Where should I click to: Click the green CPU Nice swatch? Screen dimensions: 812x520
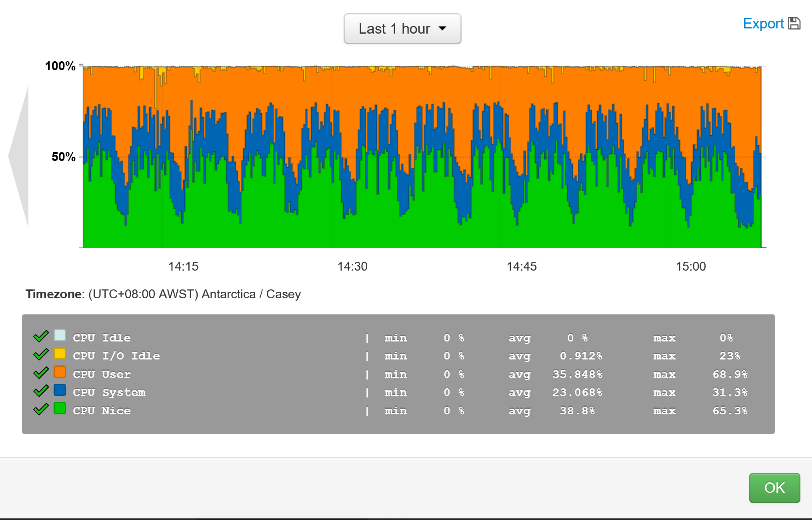[60, 408]
